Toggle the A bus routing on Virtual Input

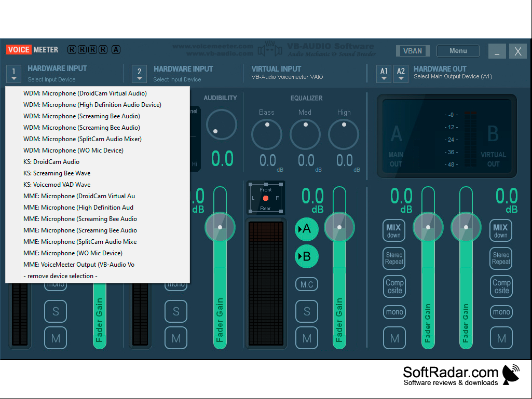(x=306, y=229)
